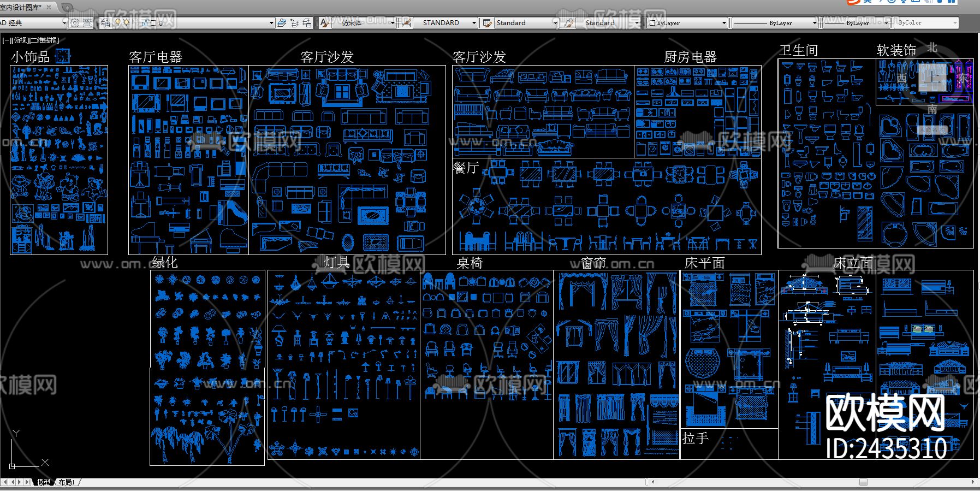Select the 软装饰 title text
980x491 pixels.
[896, 50]
